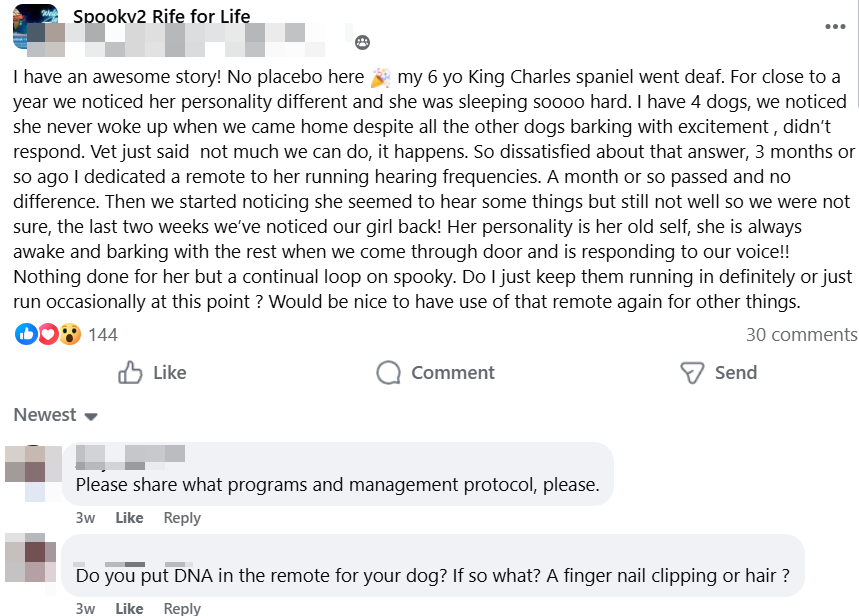The width and height of the screenshot is (859, 616).
Task: Click the group members audience icon
Action: [x=362, y=42]
